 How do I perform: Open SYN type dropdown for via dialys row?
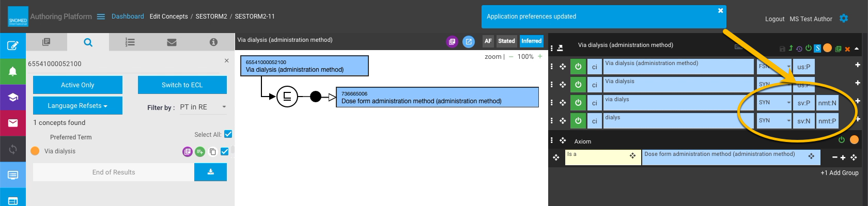(x=774, y=103)
